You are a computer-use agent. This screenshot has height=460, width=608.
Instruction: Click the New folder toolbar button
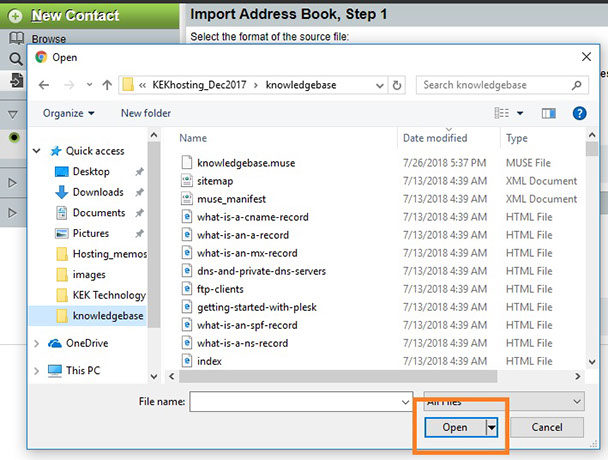tap(146, 114)
